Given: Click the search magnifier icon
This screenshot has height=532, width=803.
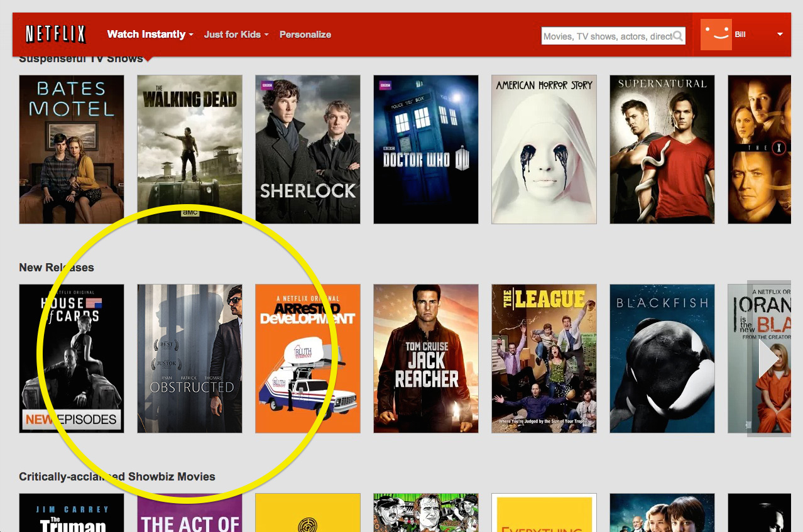Looking at the screenshot, I should tap(678, 36).
